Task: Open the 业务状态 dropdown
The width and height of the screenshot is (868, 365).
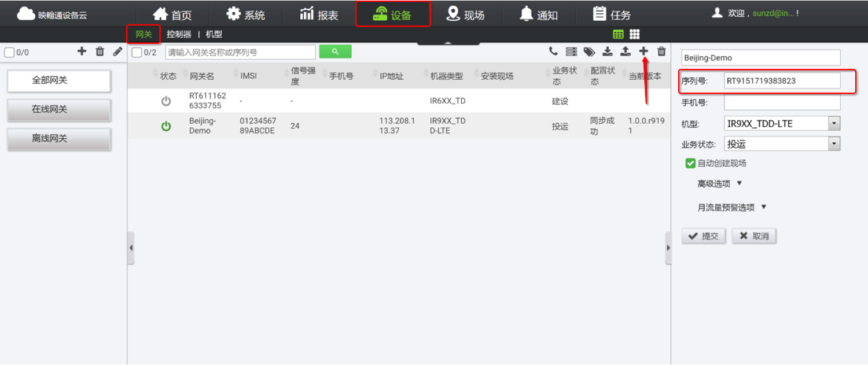Action: [x=834, y=144]
